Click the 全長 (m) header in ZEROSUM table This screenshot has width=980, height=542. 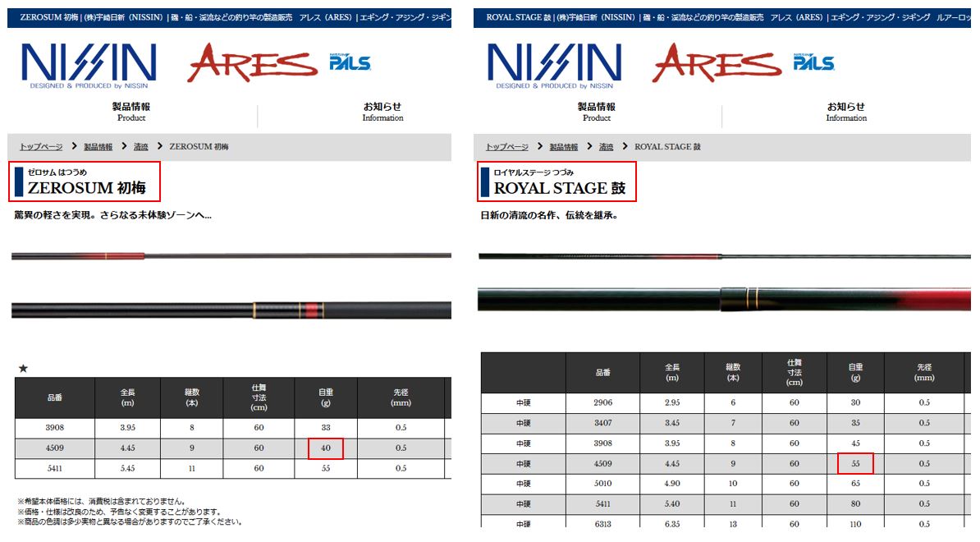[127, 397]
